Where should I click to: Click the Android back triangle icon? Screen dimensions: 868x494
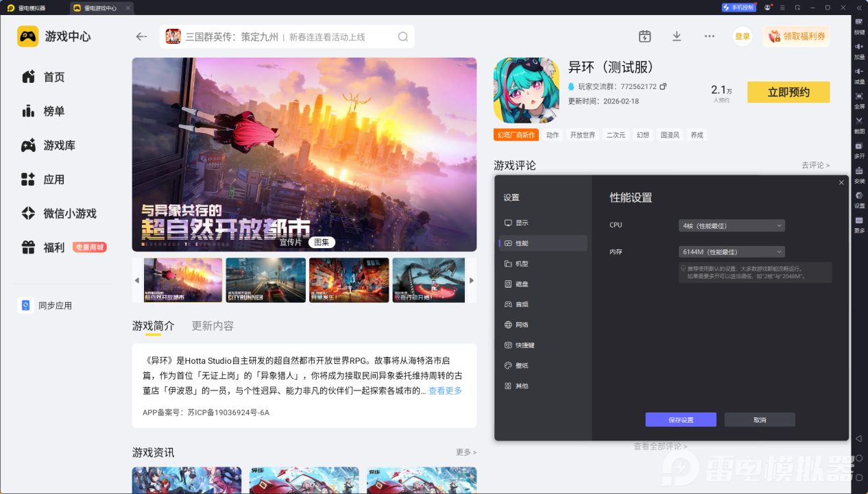point(858,439)
